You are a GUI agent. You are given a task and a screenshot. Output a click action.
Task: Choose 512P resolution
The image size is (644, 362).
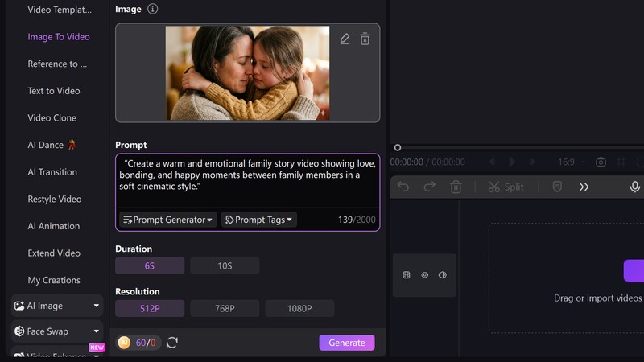coord(150,309)
